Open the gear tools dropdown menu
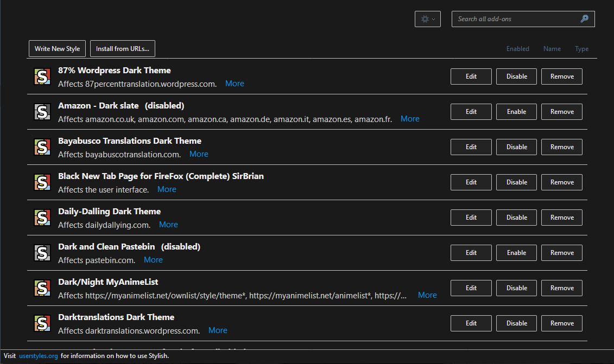 click(428, 19)
